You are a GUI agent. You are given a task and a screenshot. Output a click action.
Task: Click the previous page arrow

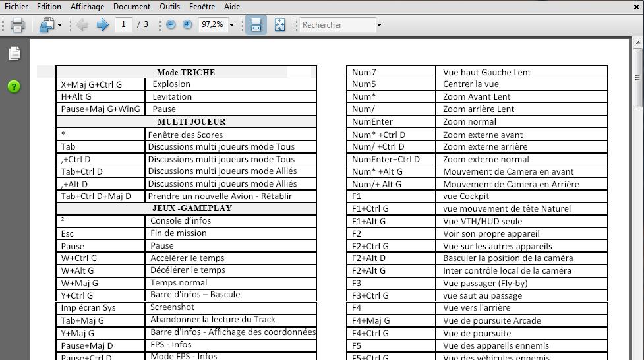[82, 25]
